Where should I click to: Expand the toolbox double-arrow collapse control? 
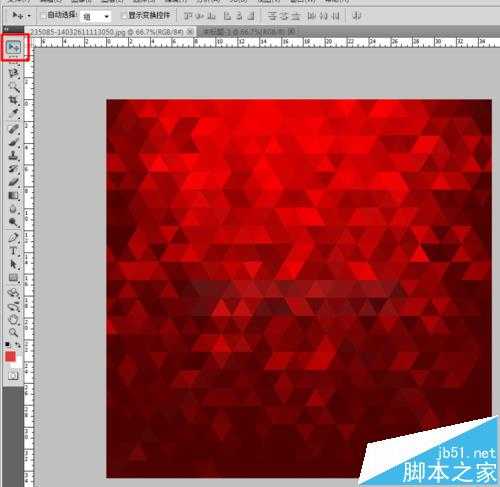coord(7,29)
